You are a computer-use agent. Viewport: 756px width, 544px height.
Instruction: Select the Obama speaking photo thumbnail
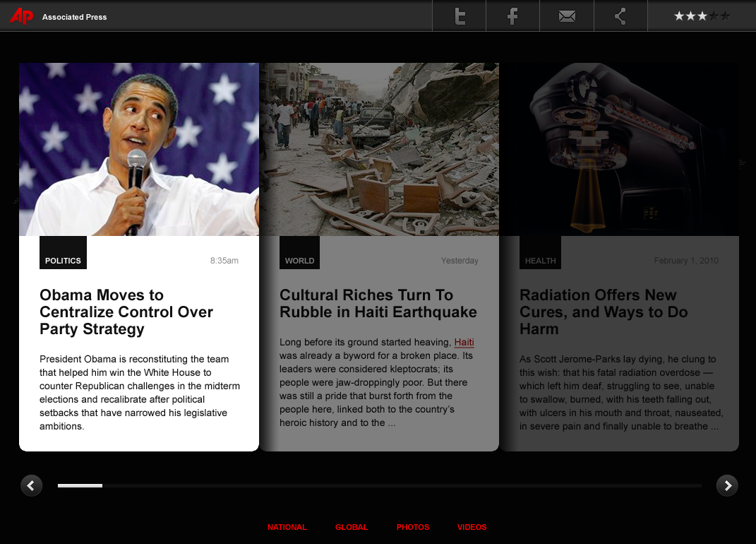point(139,149)
